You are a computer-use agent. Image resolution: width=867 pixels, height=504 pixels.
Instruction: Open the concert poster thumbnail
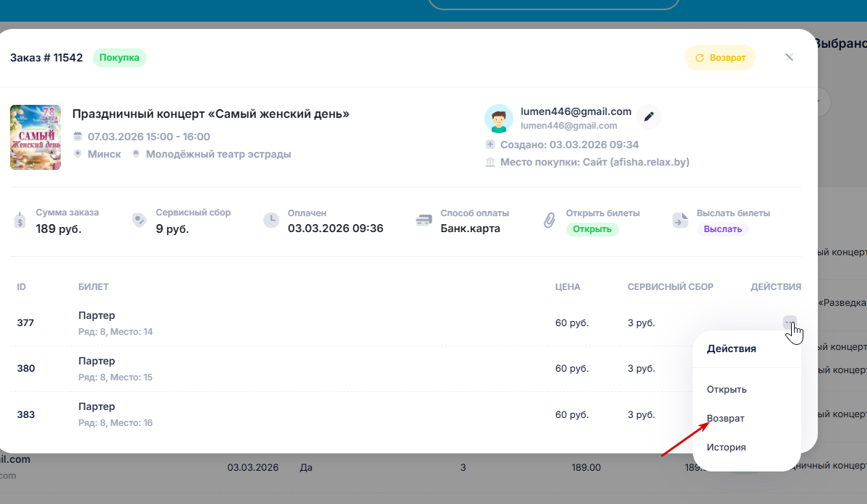click(35, 137)
